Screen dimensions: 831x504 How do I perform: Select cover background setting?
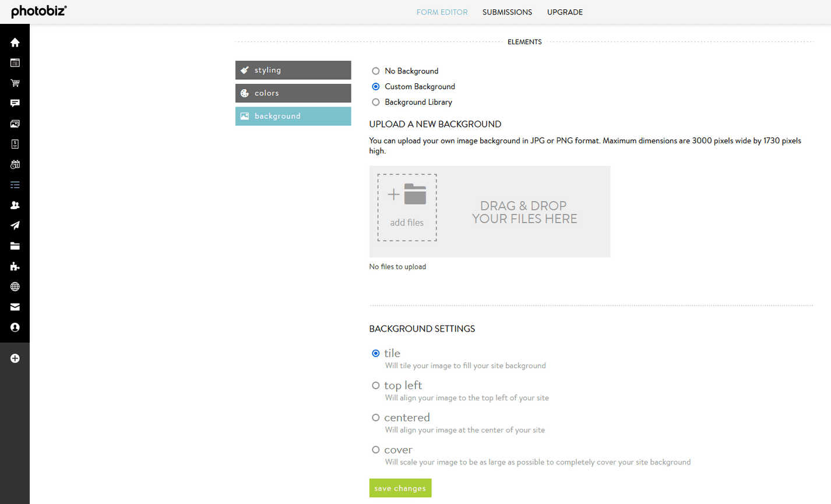coord(376,449)
